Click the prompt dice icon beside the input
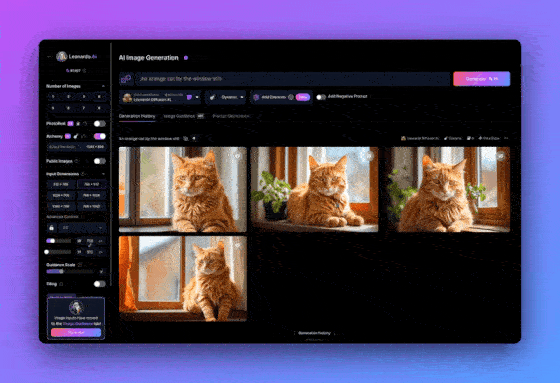Viewport: 560px width, 383px height. [126, 79]
